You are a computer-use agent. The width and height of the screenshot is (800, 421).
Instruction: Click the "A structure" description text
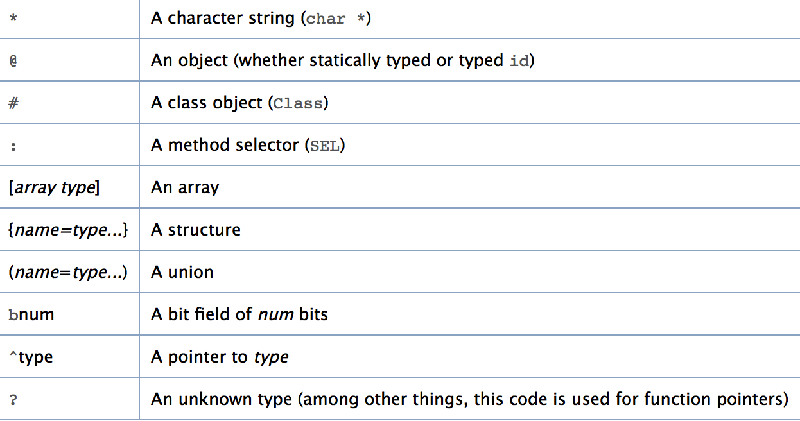tap(196, 230)
